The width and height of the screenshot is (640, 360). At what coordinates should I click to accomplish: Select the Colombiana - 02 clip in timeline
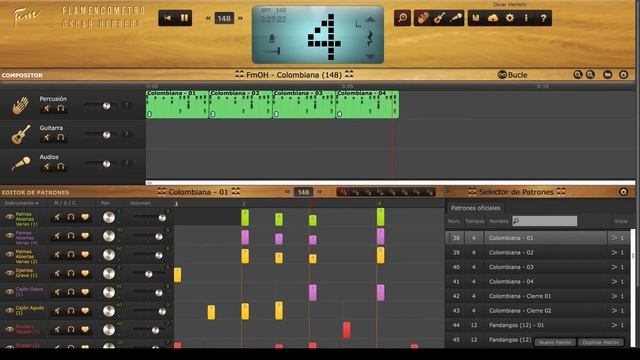[241, 104]
